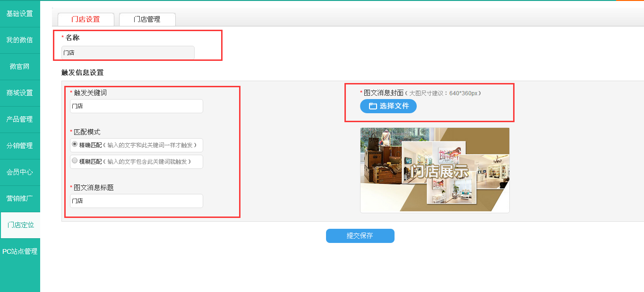
Task: Select 门店定位 in the sidebar
Action: tap(20, 225)
